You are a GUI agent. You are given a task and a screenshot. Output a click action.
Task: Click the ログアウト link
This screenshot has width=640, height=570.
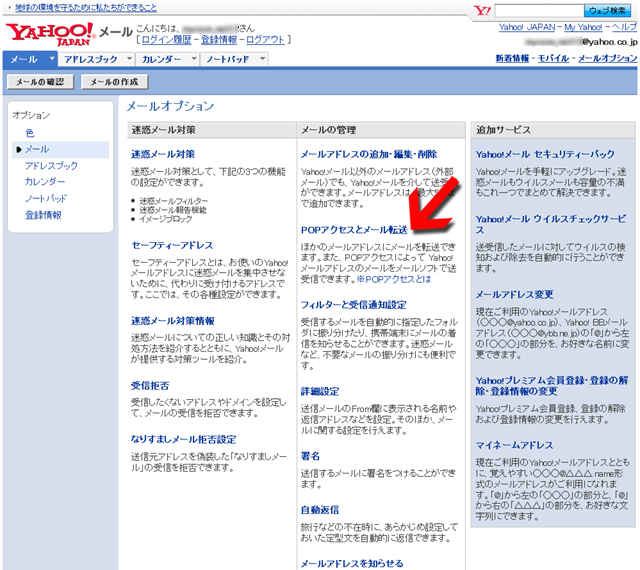265,40
